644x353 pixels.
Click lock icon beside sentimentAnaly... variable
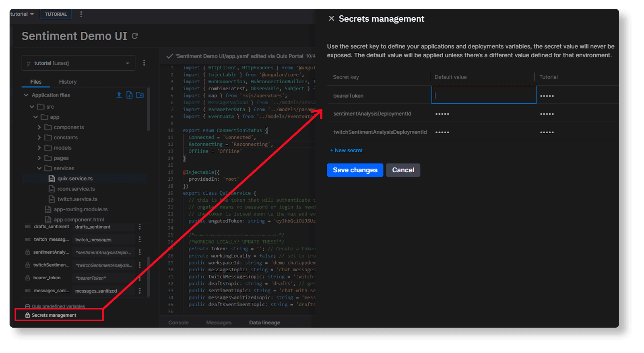click(28, 252)
